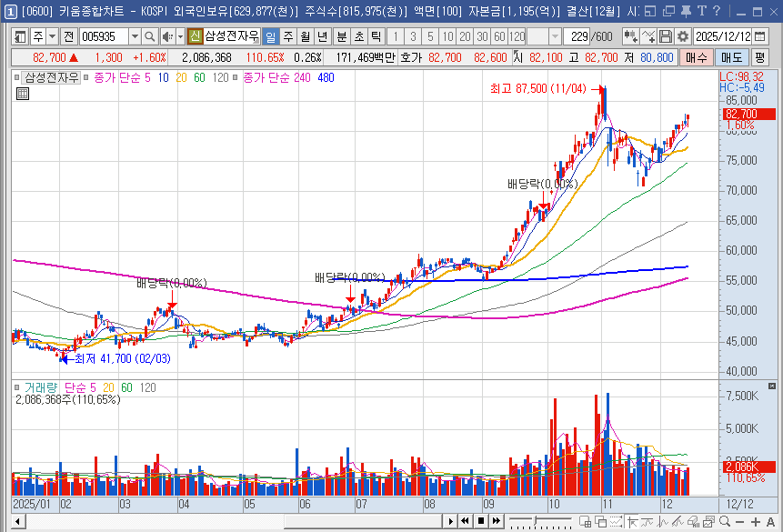Toggle the 전 all-markets button
Screen dimensions: 783x532
click(69, 36)
